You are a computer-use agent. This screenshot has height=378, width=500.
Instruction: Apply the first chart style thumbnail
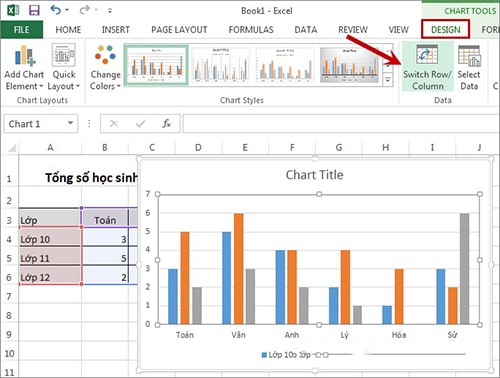pyautogui.click(x=156, y=65)
